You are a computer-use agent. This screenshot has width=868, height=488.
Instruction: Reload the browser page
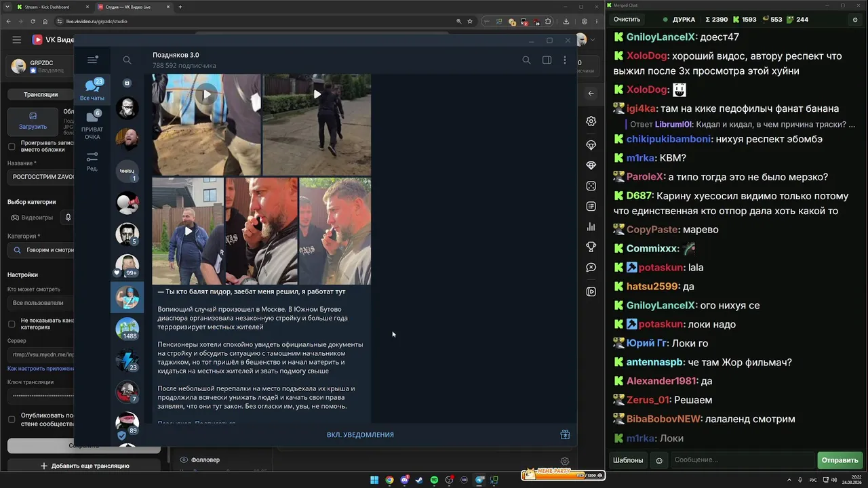[33, 22]
